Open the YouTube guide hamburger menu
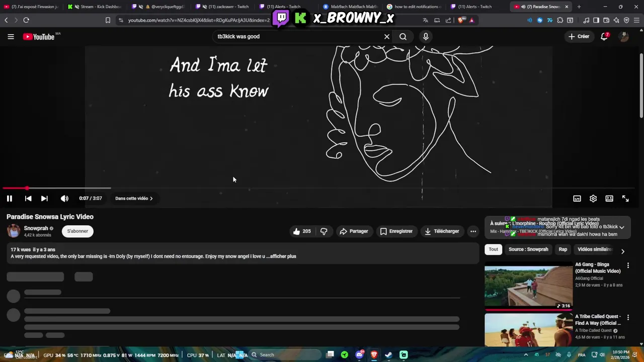644x362 pixels. 11,37
